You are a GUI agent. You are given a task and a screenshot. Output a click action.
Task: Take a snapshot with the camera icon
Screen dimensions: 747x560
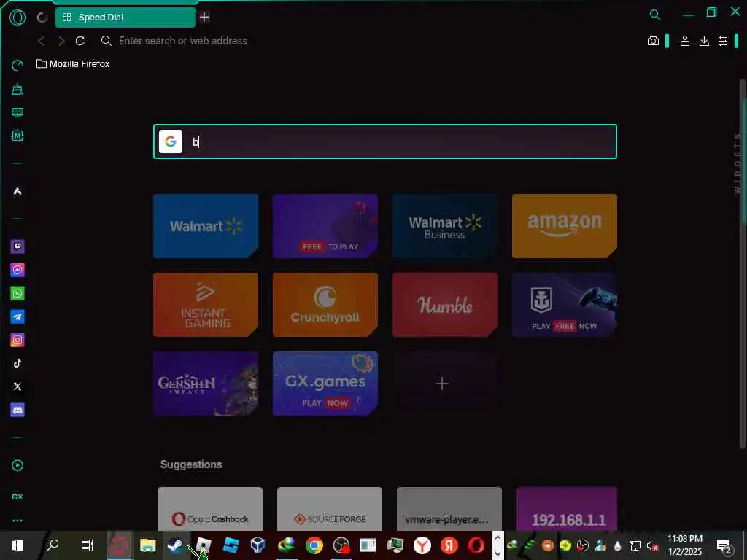(653, 41)
